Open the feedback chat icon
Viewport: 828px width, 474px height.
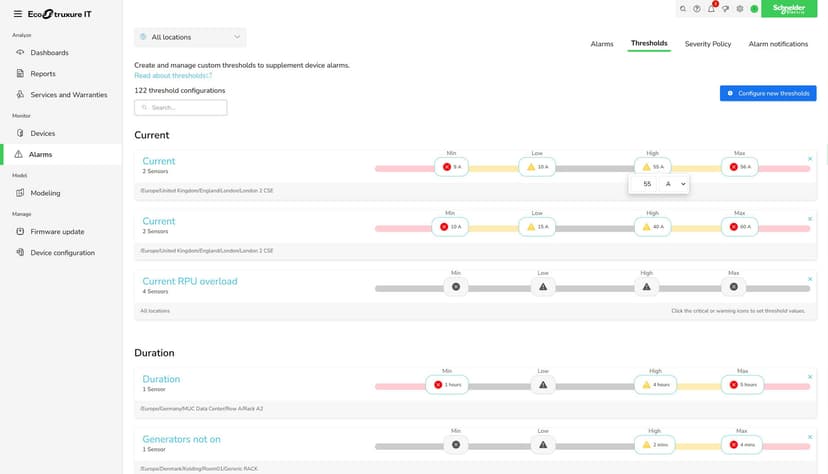coord(726,9)
